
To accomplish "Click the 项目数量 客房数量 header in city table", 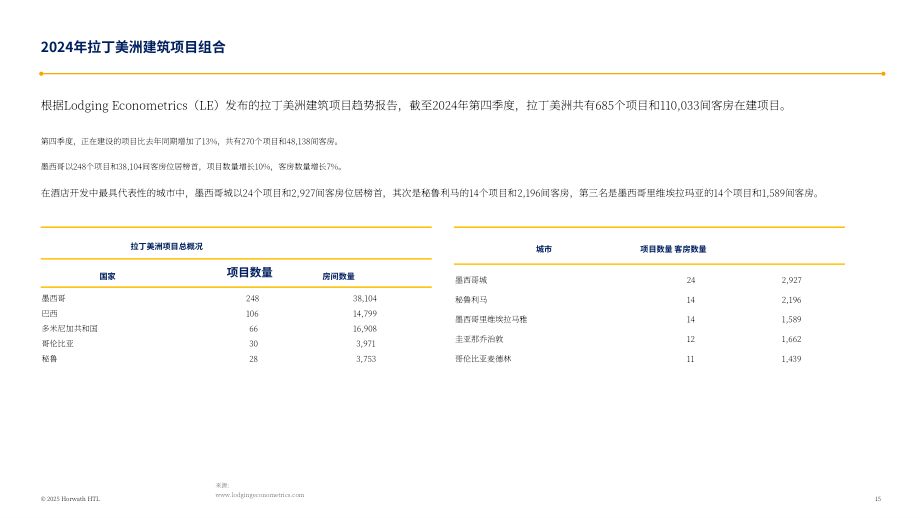I will click(673, 249).
